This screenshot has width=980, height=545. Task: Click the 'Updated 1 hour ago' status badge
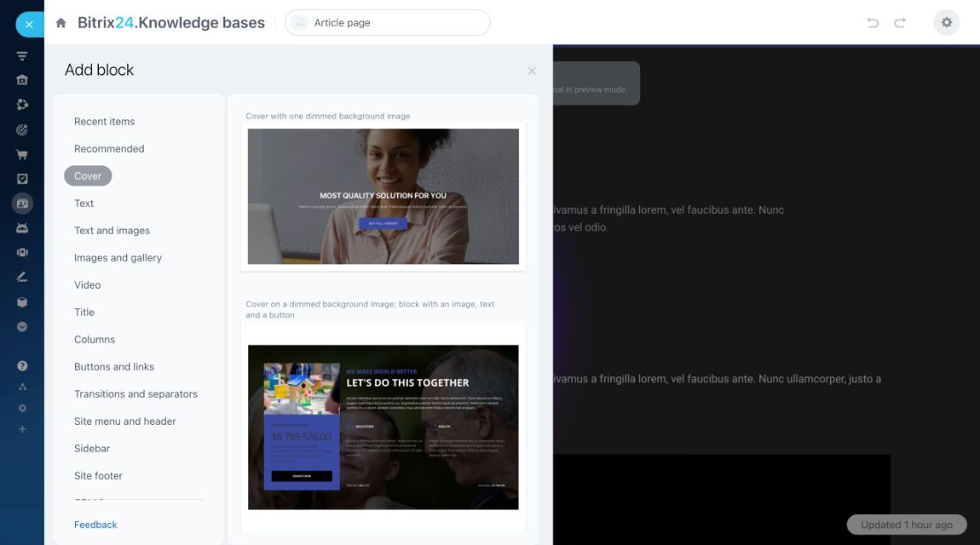point(906,525)
